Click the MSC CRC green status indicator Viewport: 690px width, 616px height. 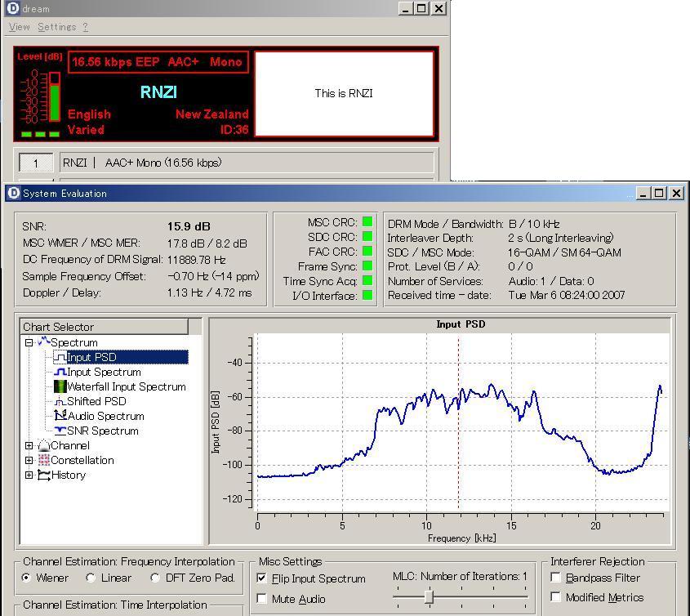tap(367, 222)
